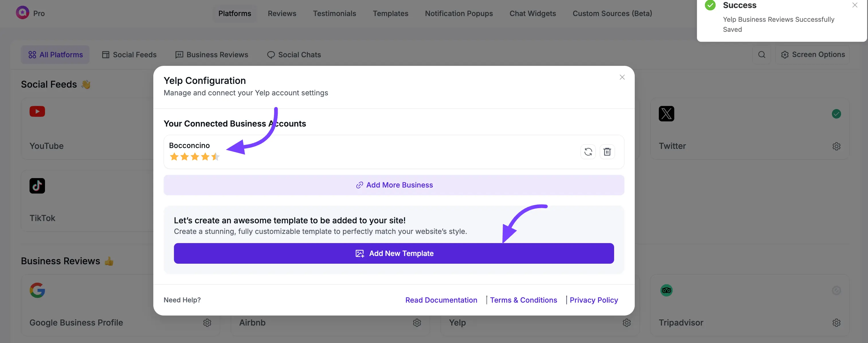Click Twitter's green connected status badge

coord(837,114)
